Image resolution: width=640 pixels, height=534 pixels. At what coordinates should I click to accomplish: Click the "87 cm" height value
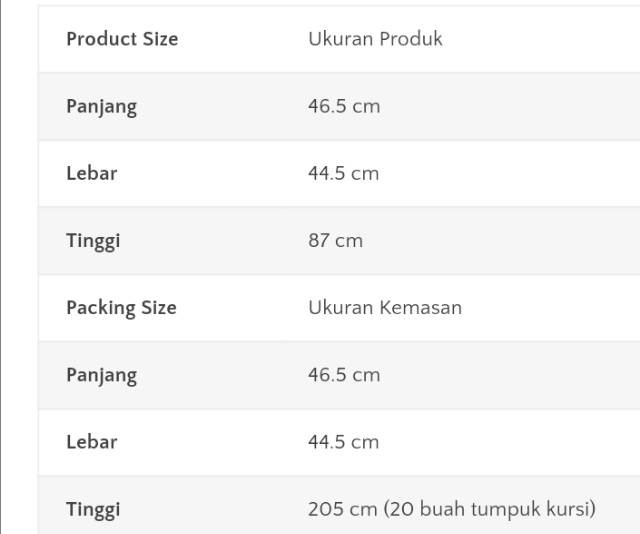[335, 240]
